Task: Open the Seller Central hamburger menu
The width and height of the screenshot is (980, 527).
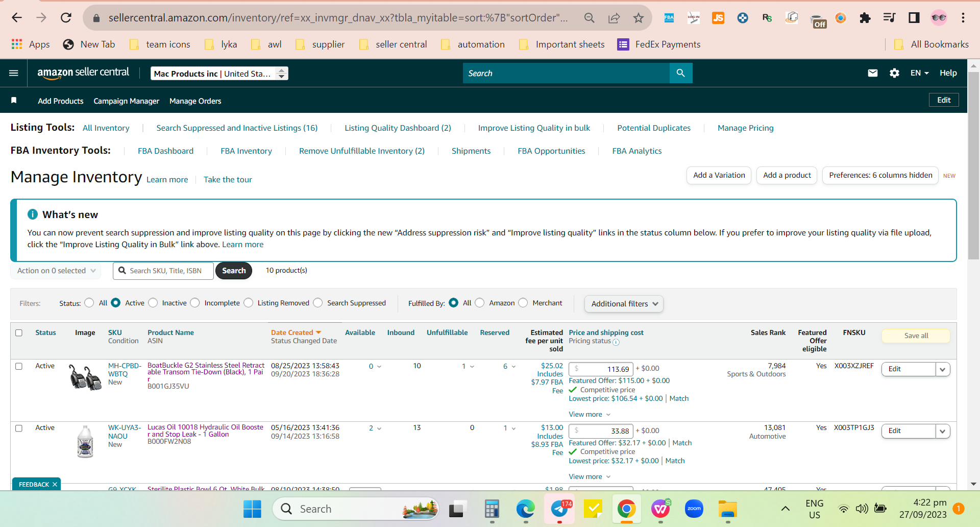Action: pos(14,73)
